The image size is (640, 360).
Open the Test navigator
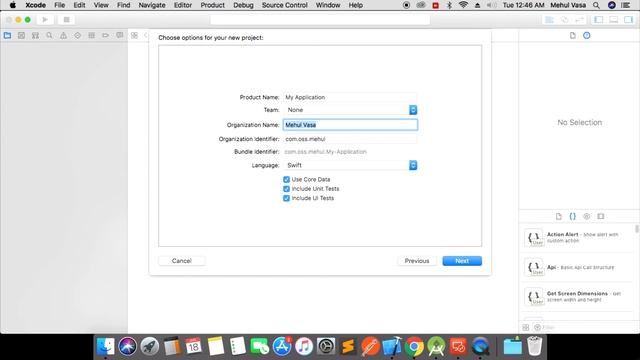coord(78,36)
